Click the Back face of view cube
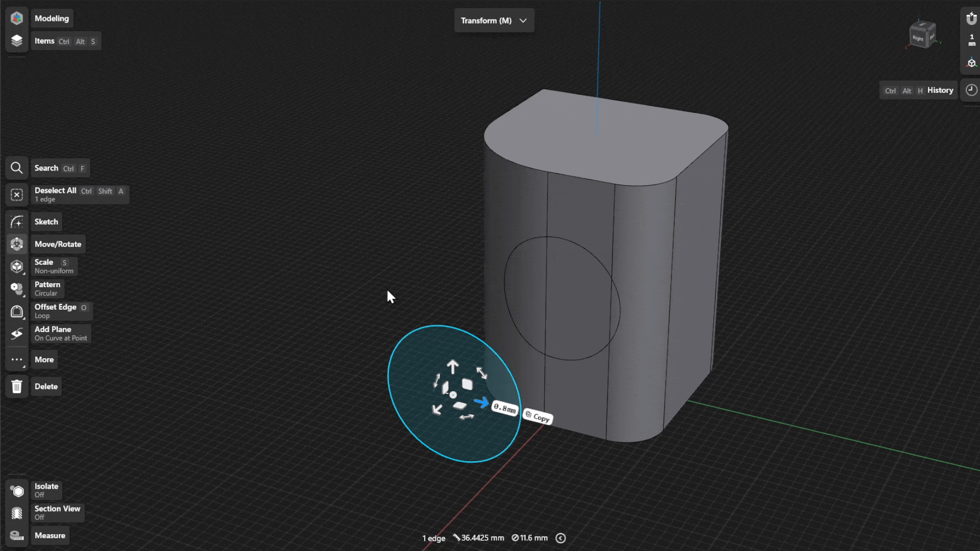The width and height of the screenshot is (980, 551). pos(932,37)
